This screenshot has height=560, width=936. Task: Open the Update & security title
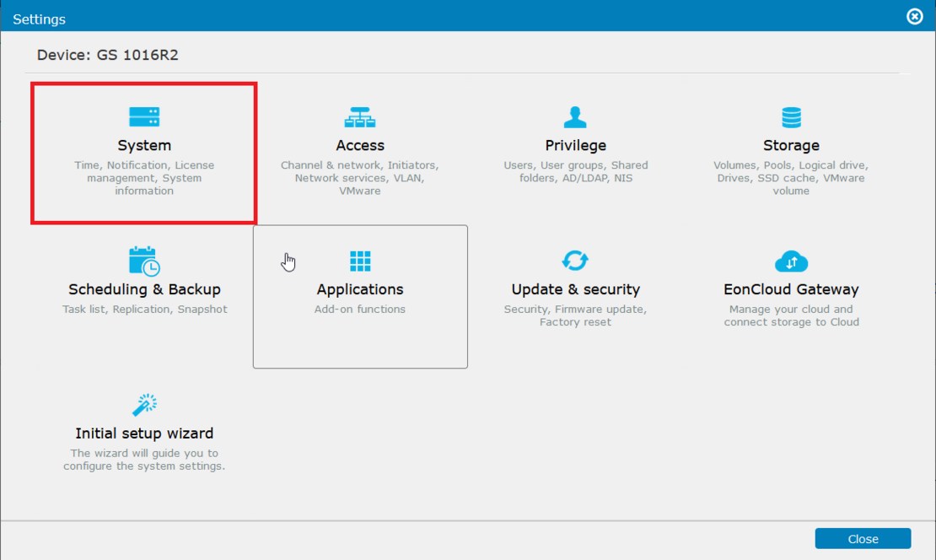[x=575, y=289]
